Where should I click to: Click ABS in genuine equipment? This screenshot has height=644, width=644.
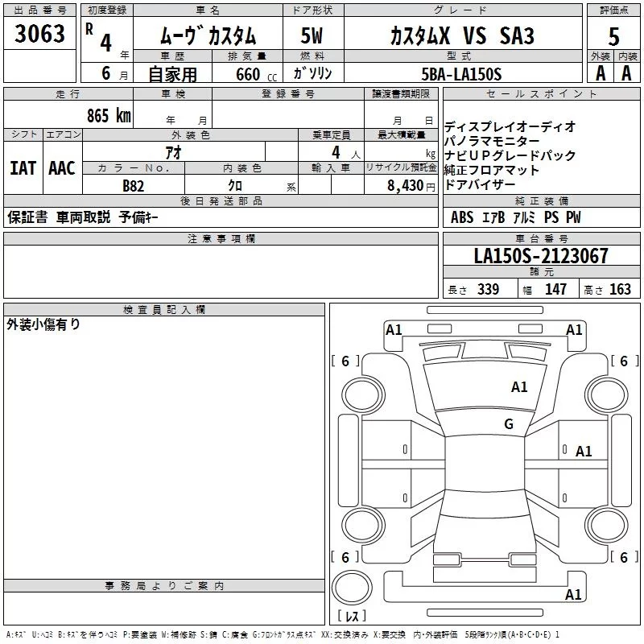[462, 217]
